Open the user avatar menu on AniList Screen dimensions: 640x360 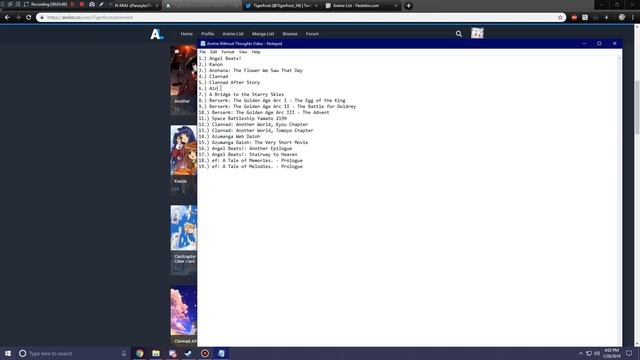477,33
